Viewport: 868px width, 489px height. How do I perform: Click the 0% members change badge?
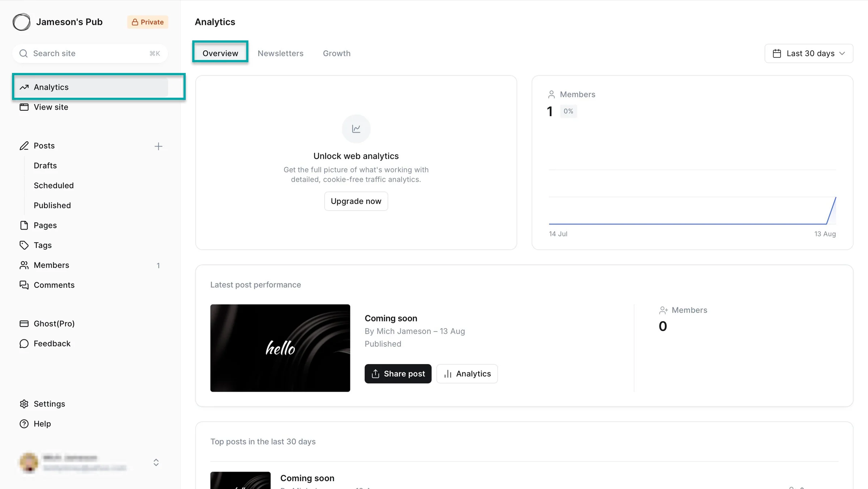(568, 111)
